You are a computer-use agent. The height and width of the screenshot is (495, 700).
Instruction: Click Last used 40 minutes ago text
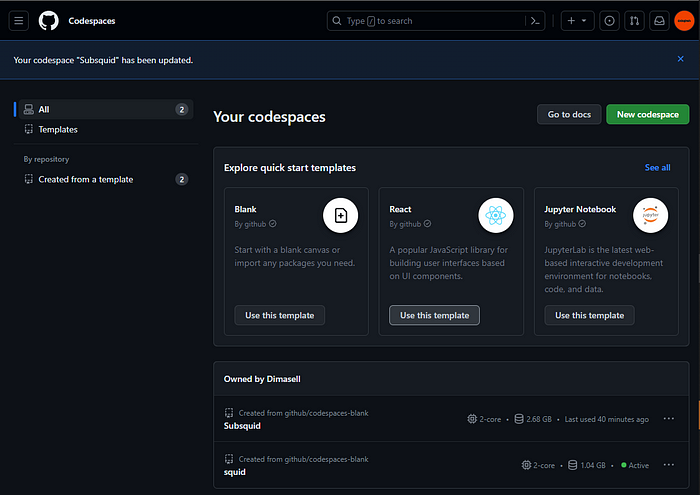[606, 420]
